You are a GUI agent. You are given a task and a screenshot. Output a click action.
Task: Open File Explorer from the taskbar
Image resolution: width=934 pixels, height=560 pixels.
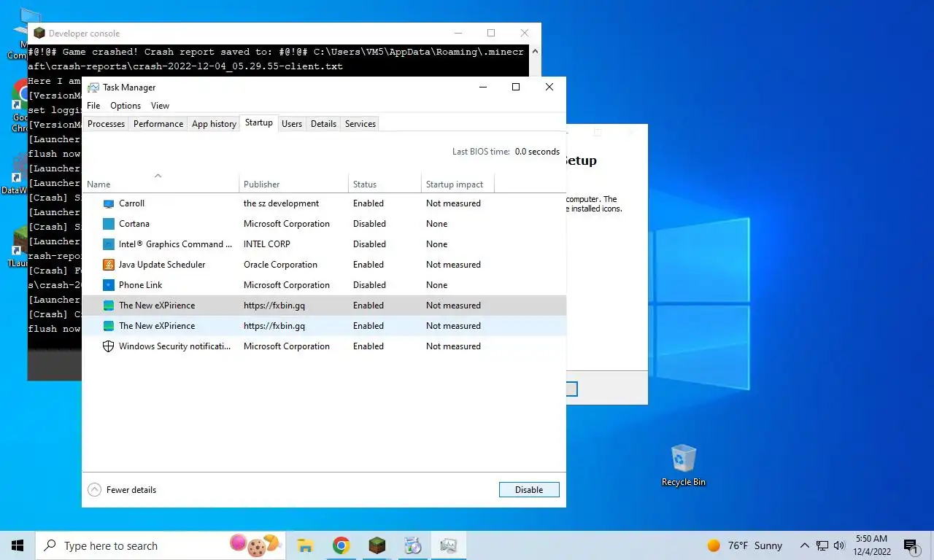[305, 545]
